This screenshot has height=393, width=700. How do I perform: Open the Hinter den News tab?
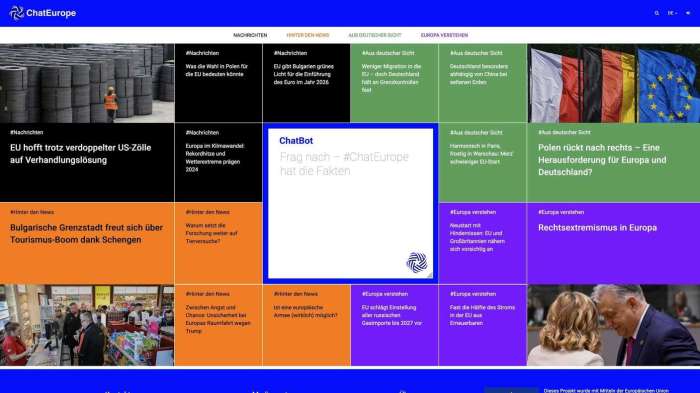[308, 35]
